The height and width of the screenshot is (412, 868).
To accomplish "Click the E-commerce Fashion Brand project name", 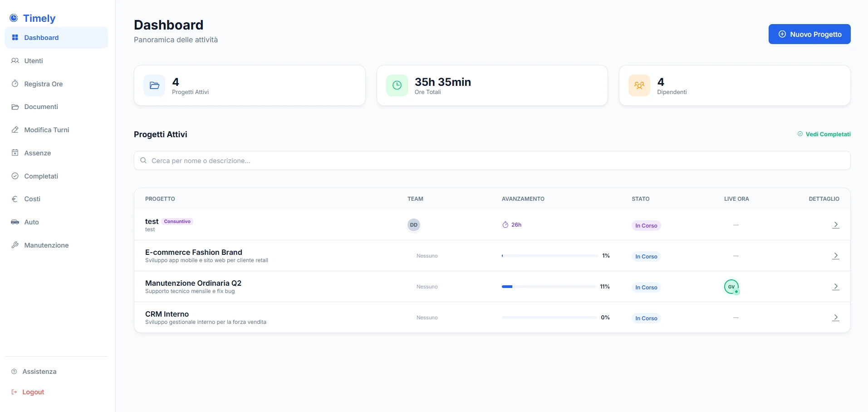I will pos(194,252).
